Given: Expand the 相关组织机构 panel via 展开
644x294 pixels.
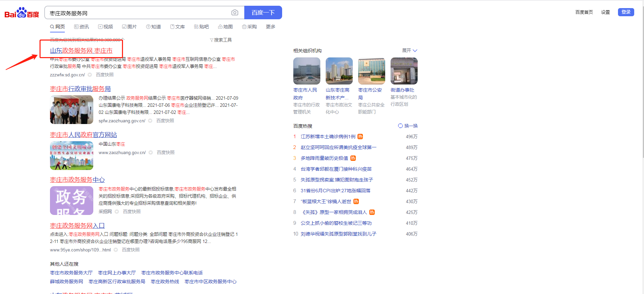Looking at the screenshot, I should tap(409, 50).
